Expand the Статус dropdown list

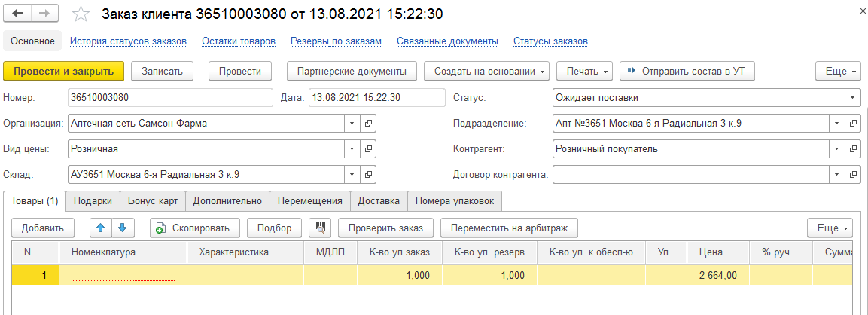point(852,98)
